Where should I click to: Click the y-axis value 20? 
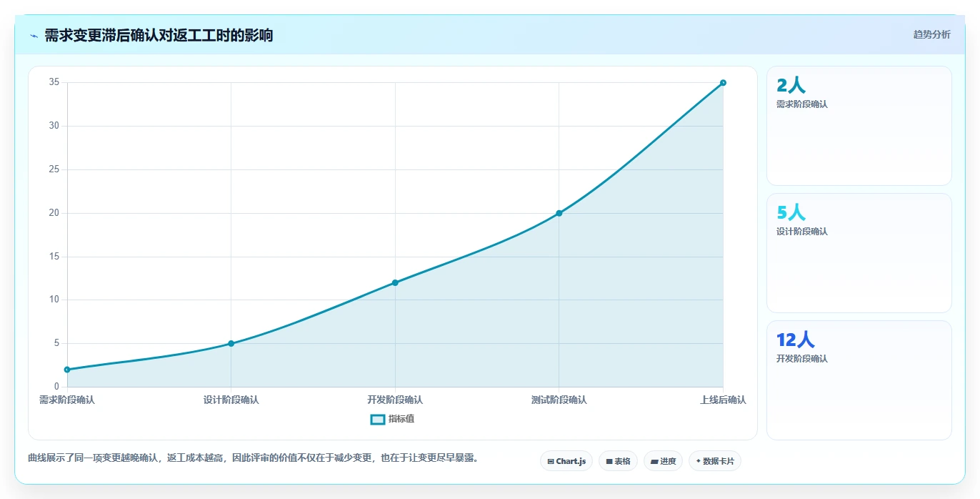coord(54,213)
